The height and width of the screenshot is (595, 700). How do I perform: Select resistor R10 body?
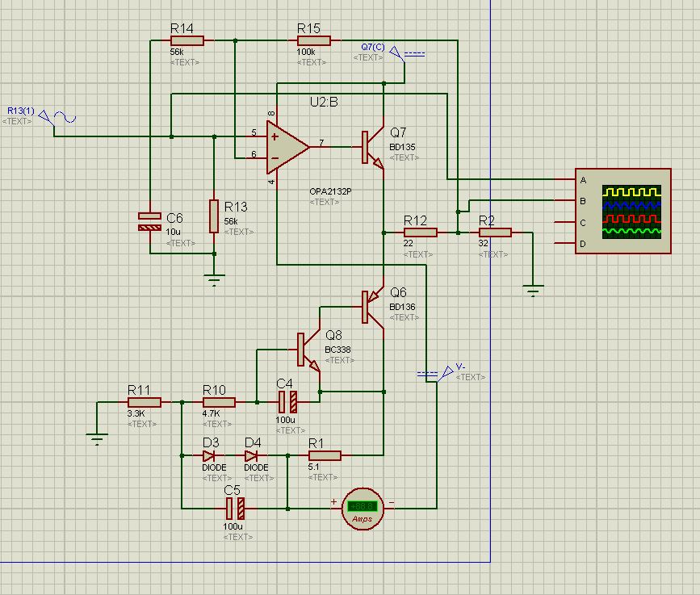(219, 402)
